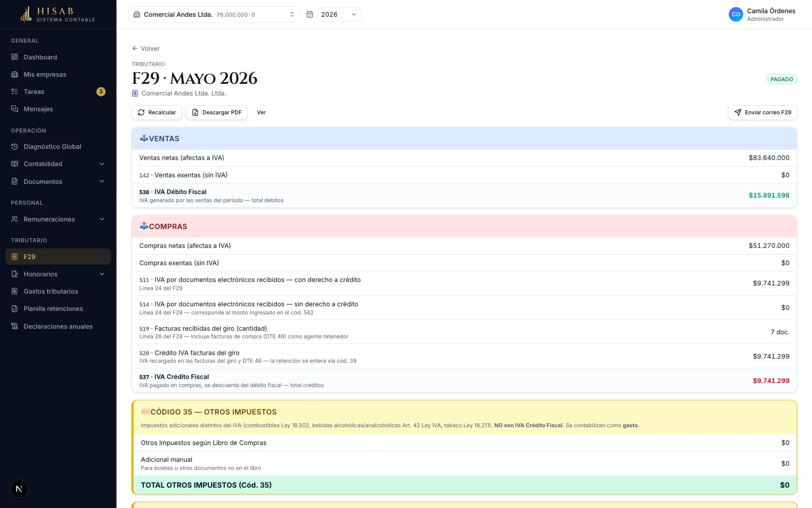Viewport: 812px width, 508px height.
Task: Open Diagnóstico Global history icon
Action: point(15,146)
